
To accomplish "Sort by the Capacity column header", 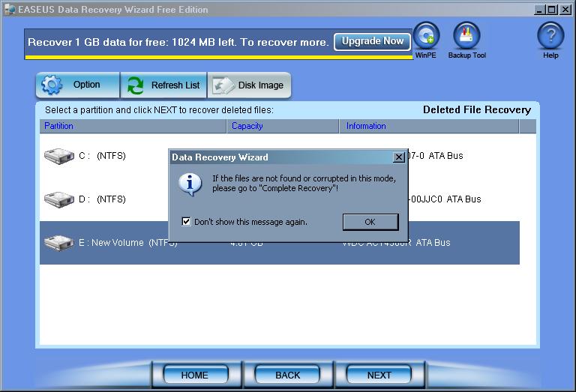I will tap(283, 126).
